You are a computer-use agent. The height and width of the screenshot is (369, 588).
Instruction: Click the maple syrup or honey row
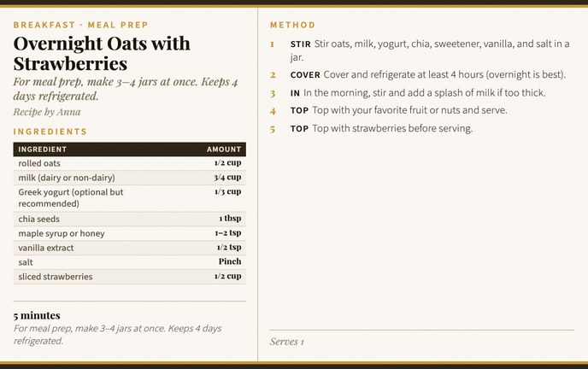(129, 233)
